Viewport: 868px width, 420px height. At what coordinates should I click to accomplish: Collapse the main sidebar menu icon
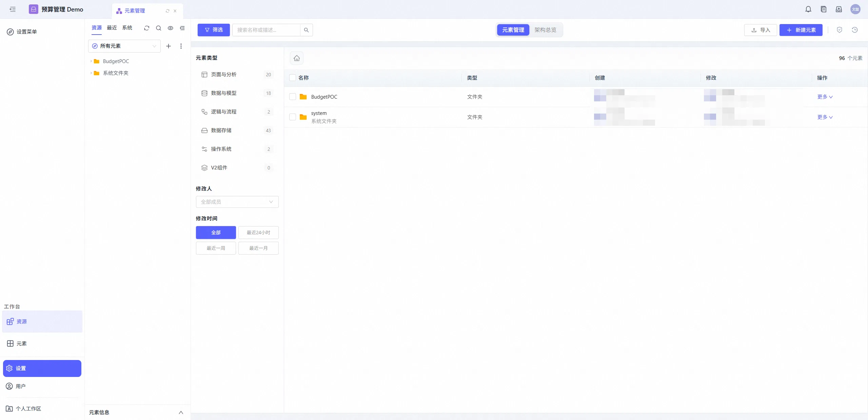pyautogui.click(x=13, y=9)
